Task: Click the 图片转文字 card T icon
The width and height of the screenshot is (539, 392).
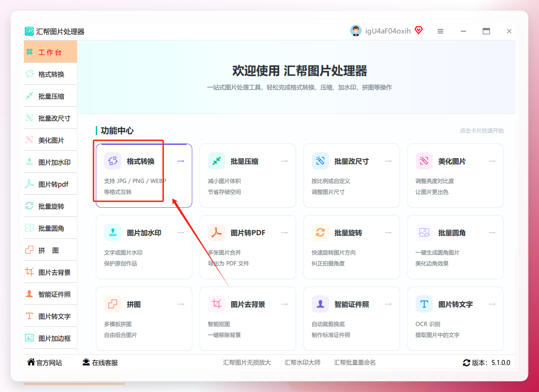Action: (424, 304)
